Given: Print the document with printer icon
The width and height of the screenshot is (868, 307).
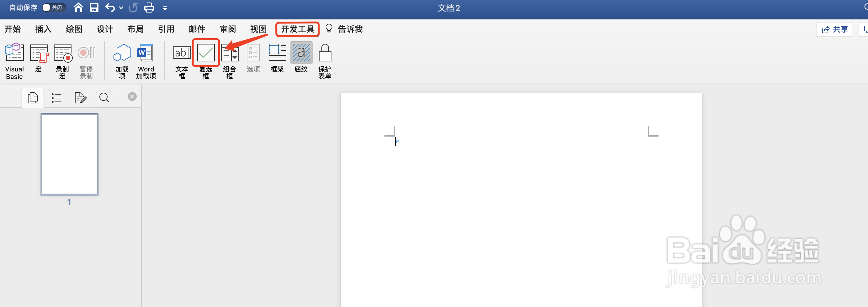Looking at the screenshot, I should (x=149, y=8).
